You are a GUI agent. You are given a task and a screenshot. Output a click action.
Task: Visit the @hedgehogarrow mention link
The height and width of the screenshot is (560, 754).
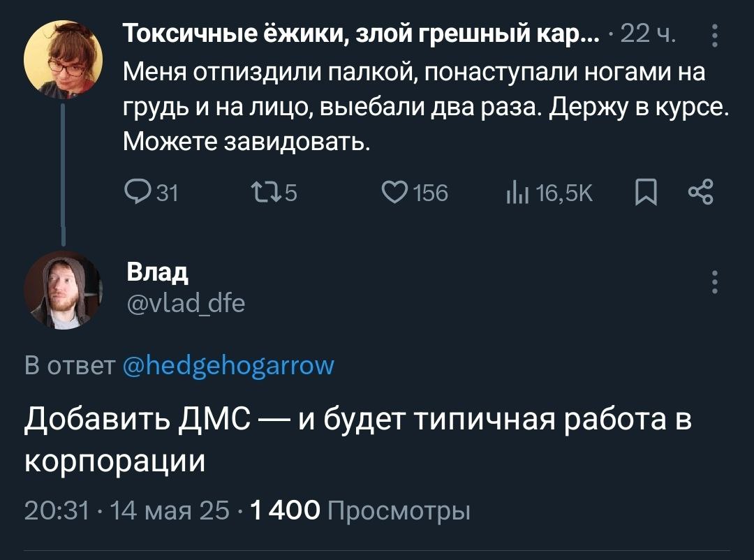tap(228, 364)
